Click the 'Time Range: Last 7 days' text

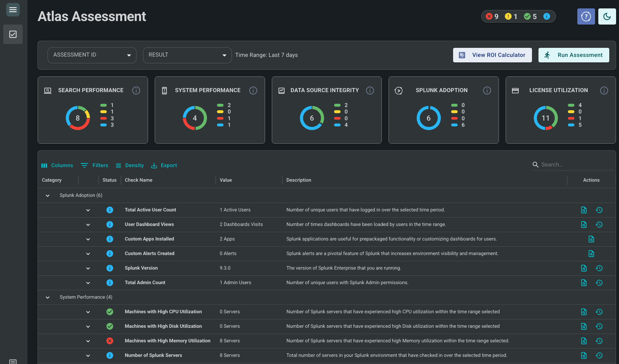pos(266,55)
